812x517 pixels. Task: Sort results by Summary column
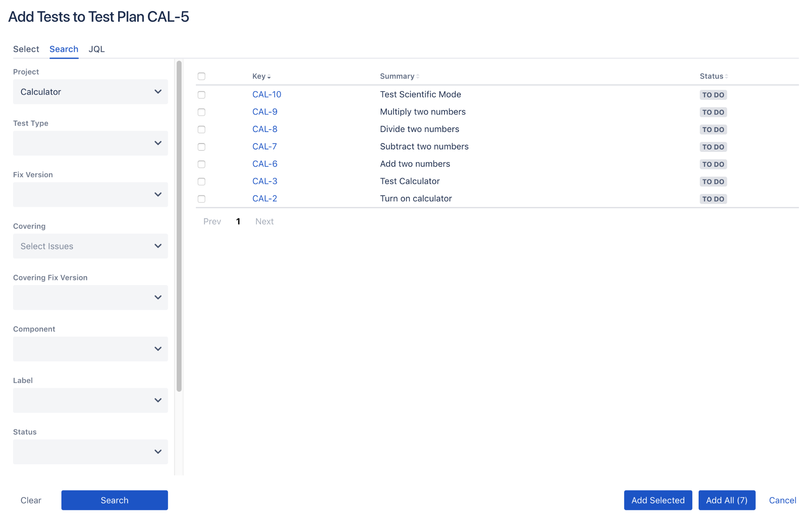pos(399,76)
